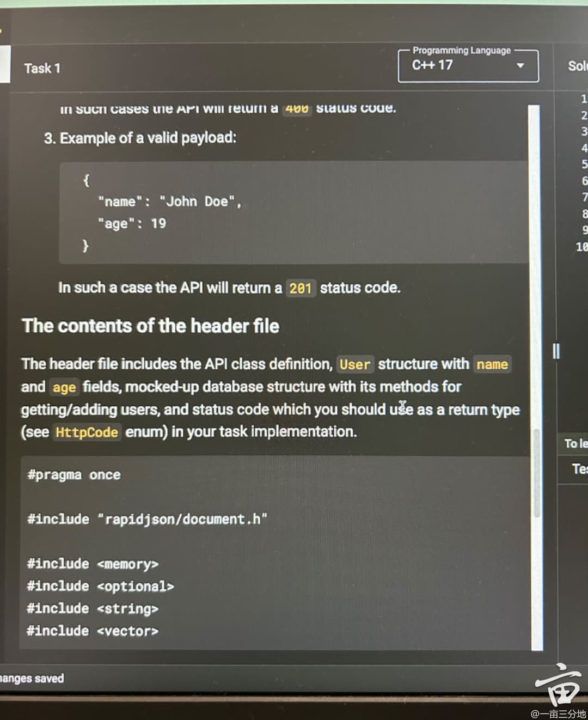588x720 pixels.
Task: Click the panel divider resize handle
Action: (x=556, y=351)
